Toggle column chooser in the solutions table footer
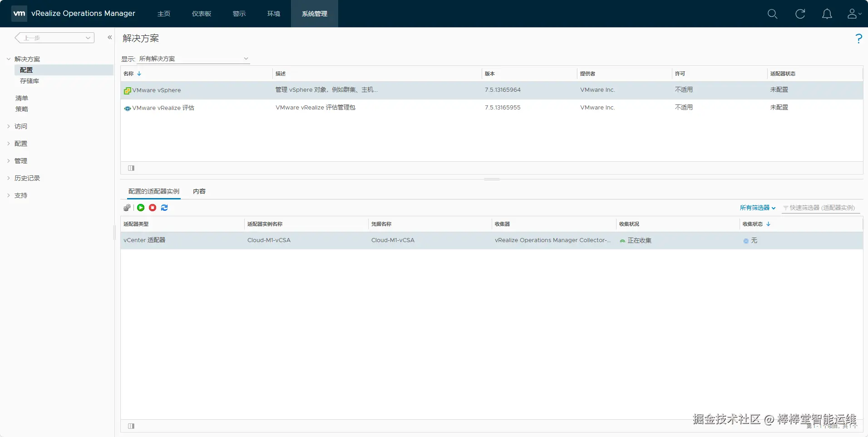Screen dimensions: 868x437 pos(131,168)
